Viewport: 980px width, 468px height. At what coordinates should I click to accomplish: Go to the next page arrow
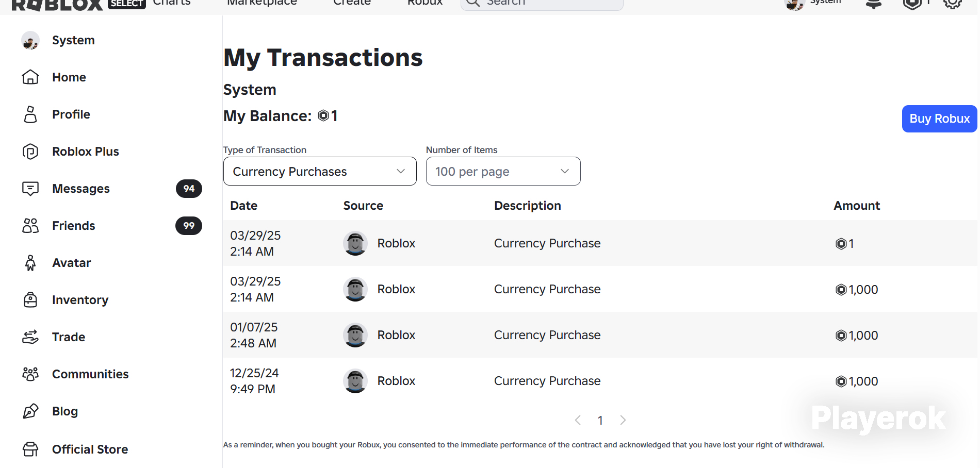623,420
